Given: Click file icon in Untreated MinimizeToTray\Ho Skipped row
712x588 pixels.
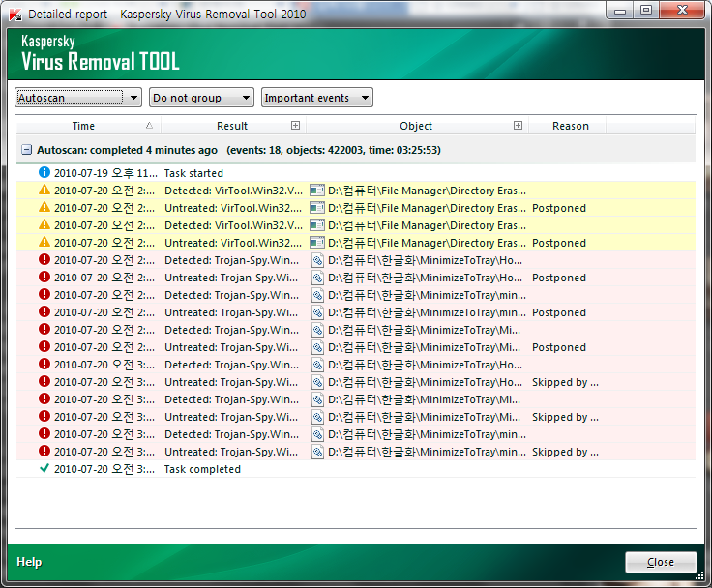Looking at the screenshot, I should click(x=317, y=382).
